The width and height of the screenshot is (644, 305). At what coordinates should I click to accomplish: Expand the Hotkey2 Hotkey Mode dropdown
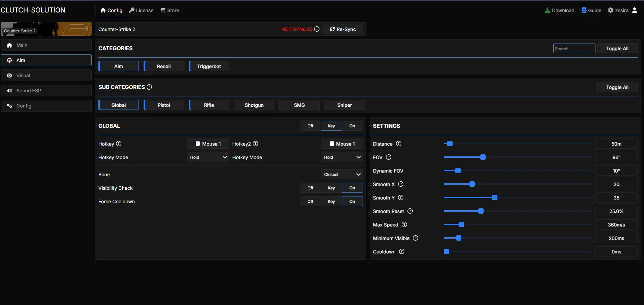[342, 157]
